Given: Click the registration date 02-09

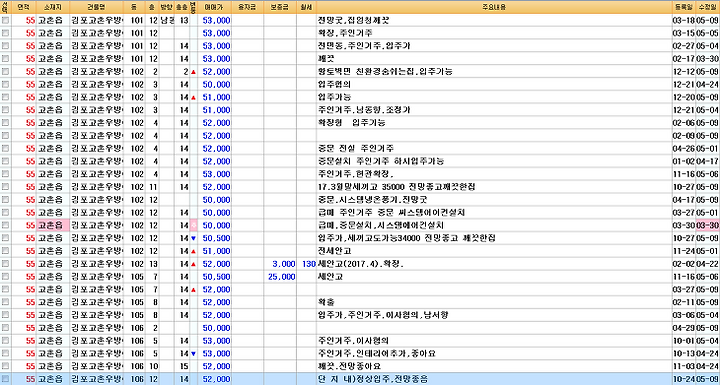Looking at the screenshot, I should coord(684,136).
